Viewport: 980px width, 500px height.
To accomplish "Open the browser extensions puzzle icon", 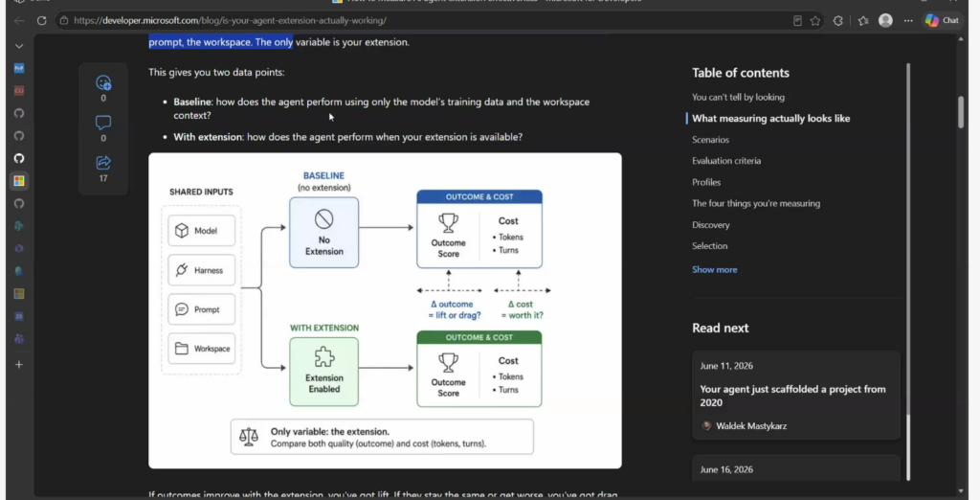I will coord(838,21).
